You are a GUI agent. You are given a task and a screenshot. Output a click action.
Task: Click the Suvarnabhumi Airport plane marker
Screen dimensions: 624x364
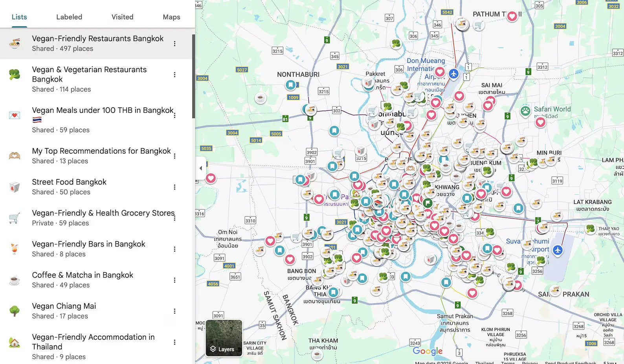pos(558,250)
